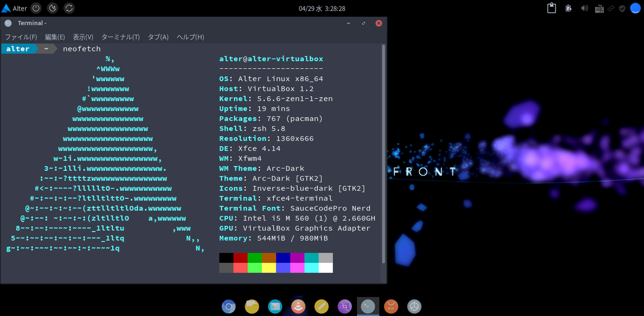Click the Terminal vertical scrollbar
The width and height of the screenshot is (644, 316).
[383, 153]
